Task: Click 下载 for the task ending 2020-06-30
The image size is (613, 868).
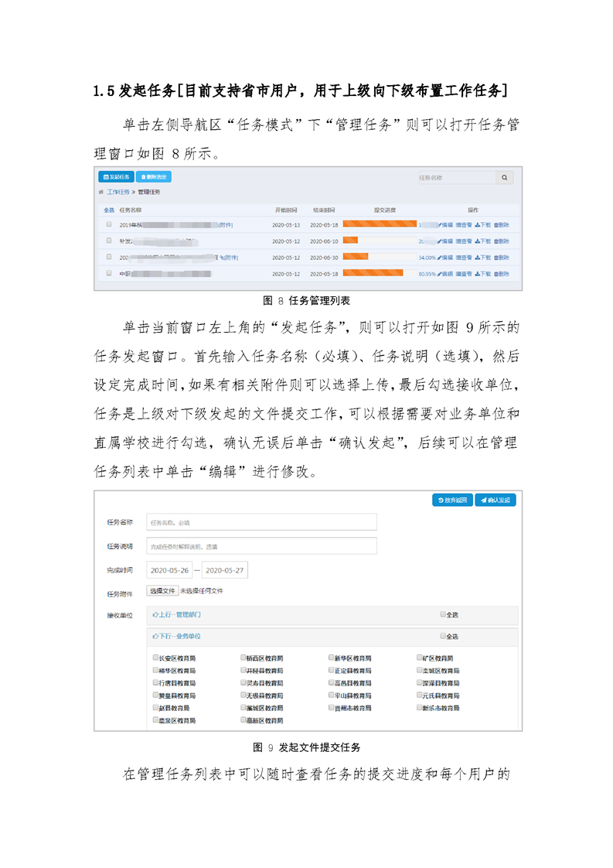Action: click(483, 258)
